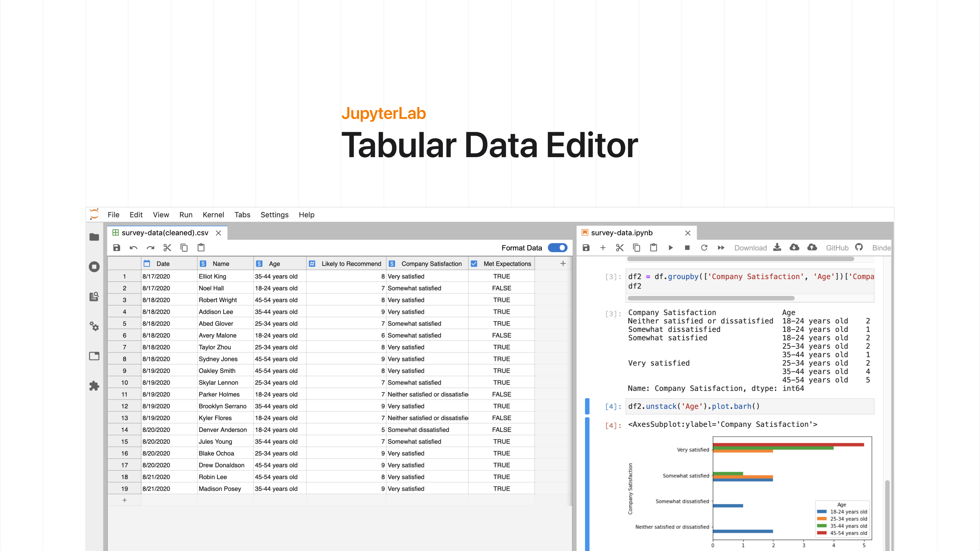
Task: Click the Met Expectations column header
Action: (x=501, y=264)
